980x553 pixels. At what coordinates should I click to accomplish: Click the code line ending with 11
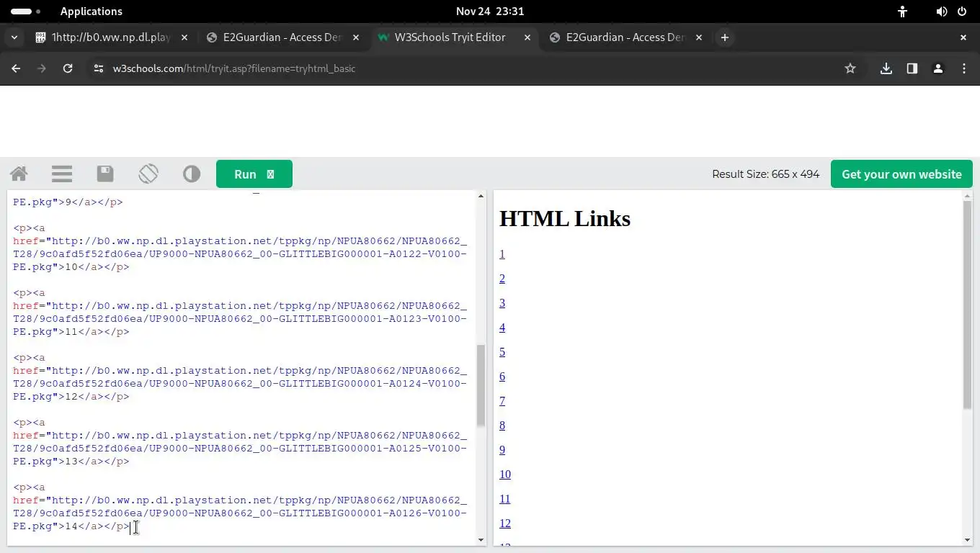coord(71,332)
